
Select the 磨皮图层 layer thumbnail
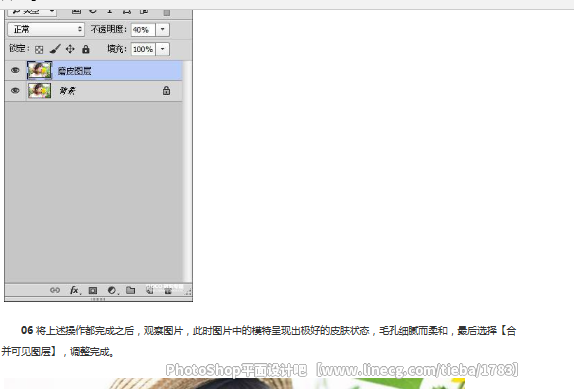coord(40,71)
